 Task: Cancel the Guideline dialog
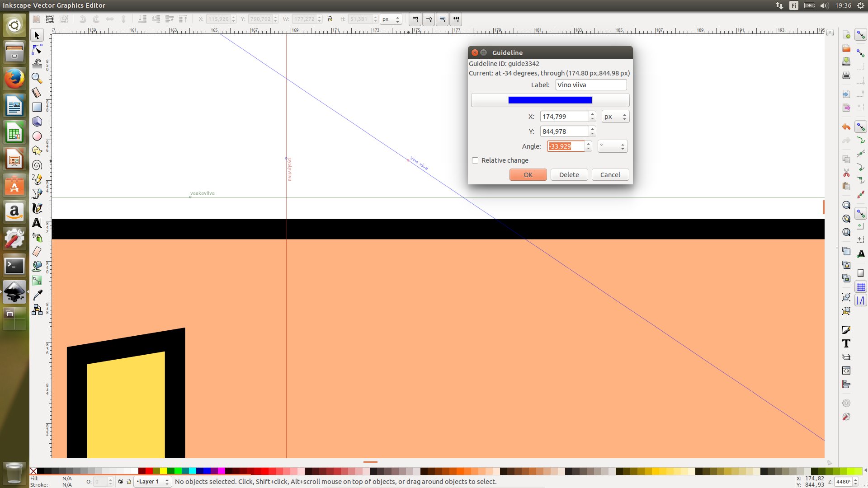(x=610, y=175)
